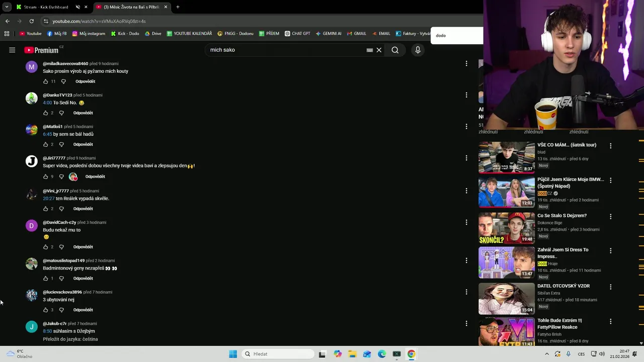Open options menu for @Jiri77777 comment

[466, 158]
